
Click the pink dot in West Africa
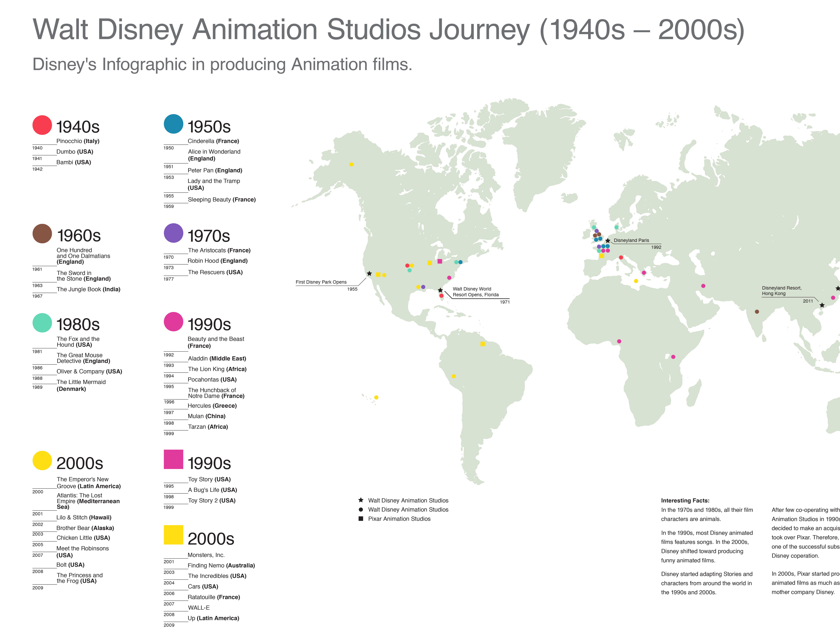619,341
